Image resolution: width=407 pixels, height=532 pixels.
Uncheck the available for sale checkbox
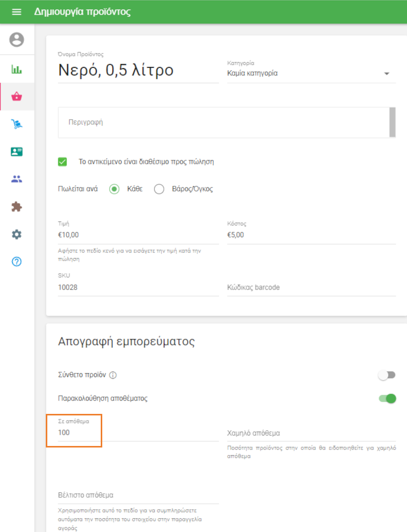coord(63,162)
